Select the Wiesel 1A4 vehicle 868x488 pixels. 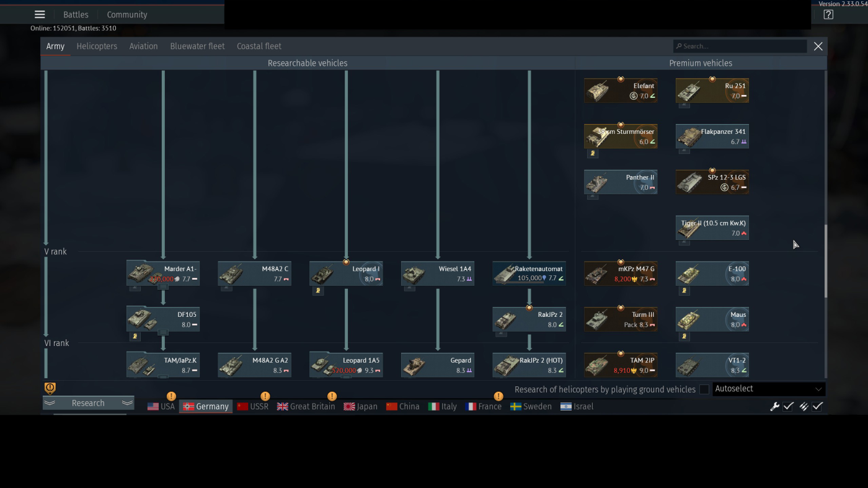click(x=438, y=274)
